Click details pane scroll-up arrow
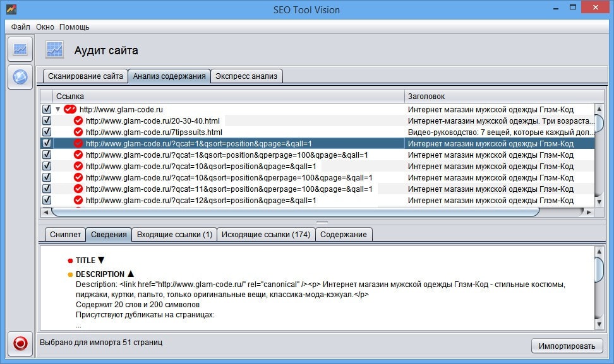This screenshot has width=614, height=364. pyautogui.click(x=599, y=251)
